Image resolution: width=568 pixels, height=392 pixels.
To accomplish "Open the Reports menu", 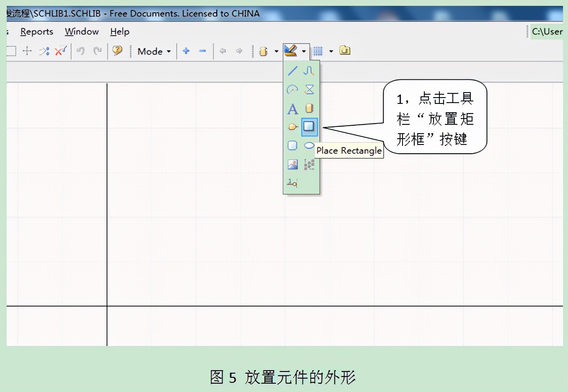I will 36,31.
